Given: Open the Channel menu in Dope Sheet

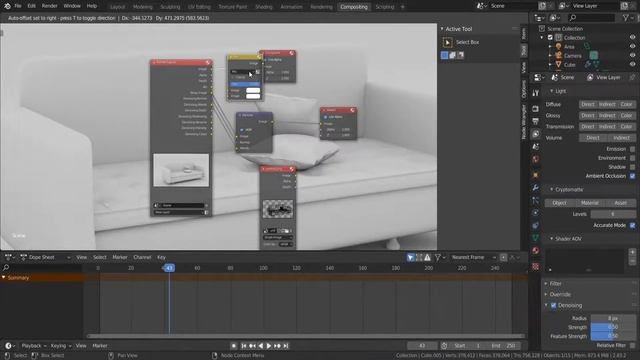Looking at the screenshot, I should coord(142,257).
